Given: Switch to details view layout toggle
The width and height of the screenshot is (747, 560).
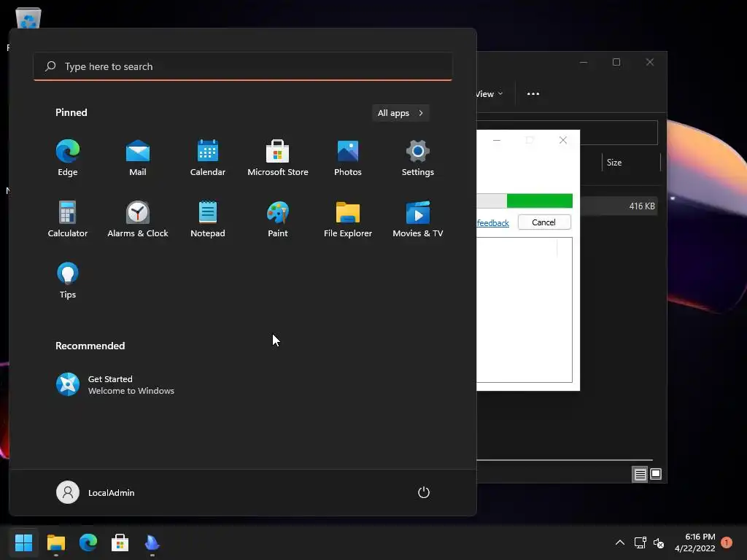Looking at the screenshot, I should [x=640, y=474].
